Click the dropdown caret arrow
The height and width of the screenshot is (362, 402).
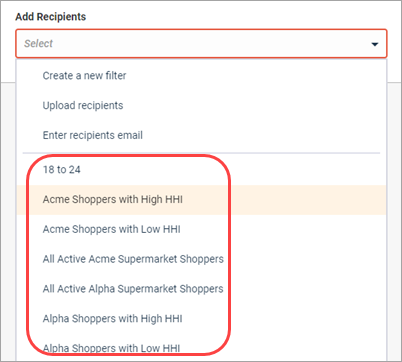click(375, 44)
